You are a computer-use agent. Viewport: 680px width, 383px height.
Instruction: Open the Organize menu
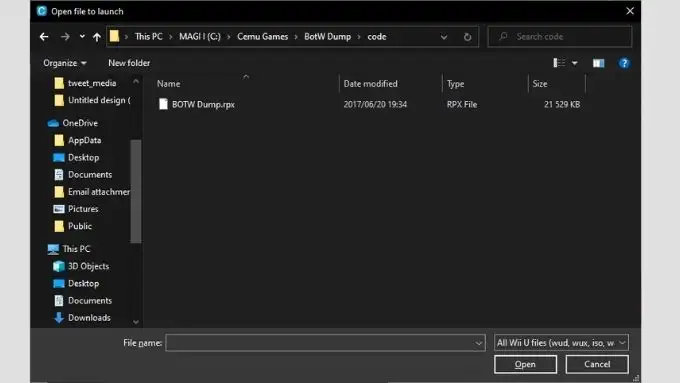pos(65,63)
